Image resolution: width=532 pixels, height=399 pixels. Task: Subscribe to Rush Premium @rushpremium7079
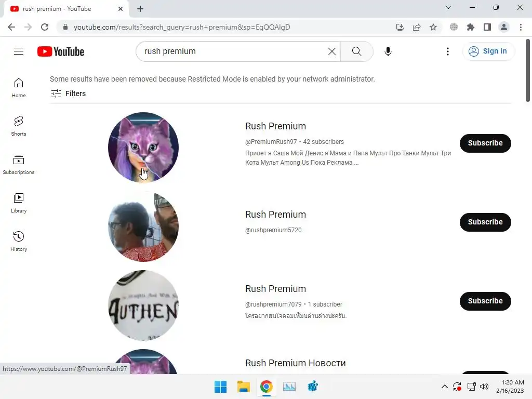pos(485,301)
